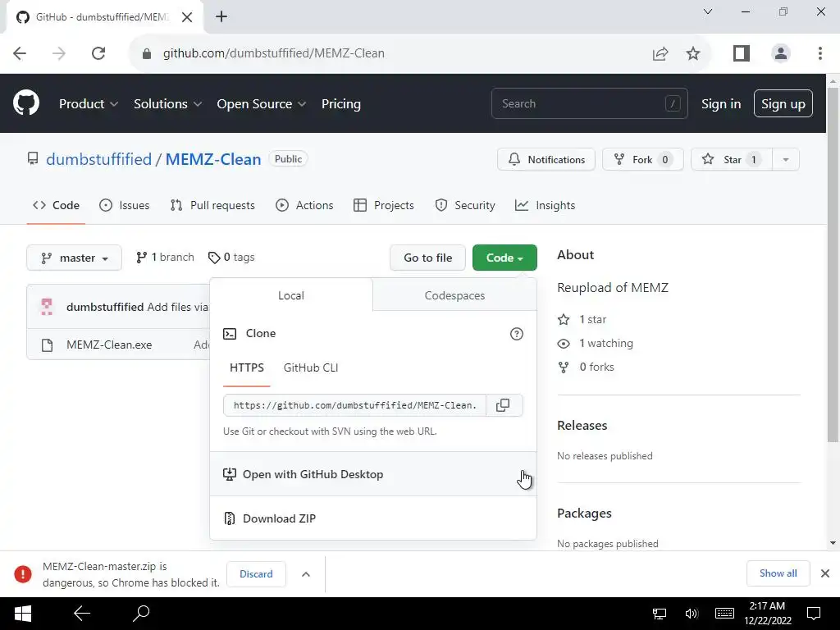Open Windows taskbar search

click(x=141, y=614)
